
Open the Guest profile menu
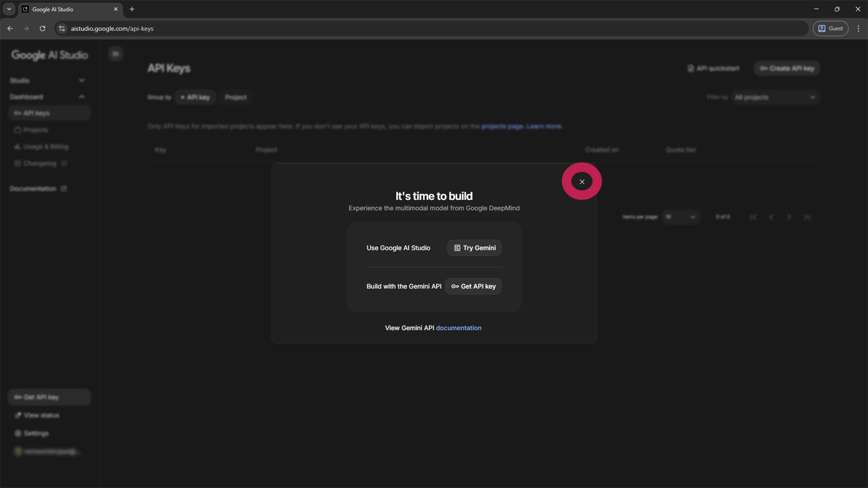[830, 28]
